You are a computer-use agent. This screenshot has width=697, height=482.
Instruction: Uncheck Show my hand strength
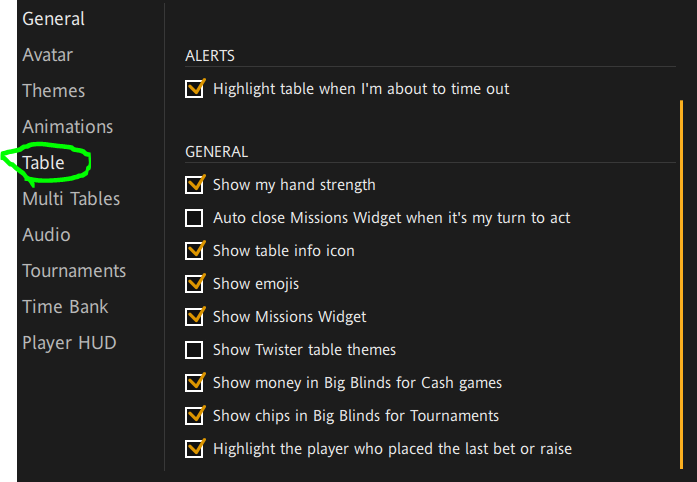[x=195, y=185]
